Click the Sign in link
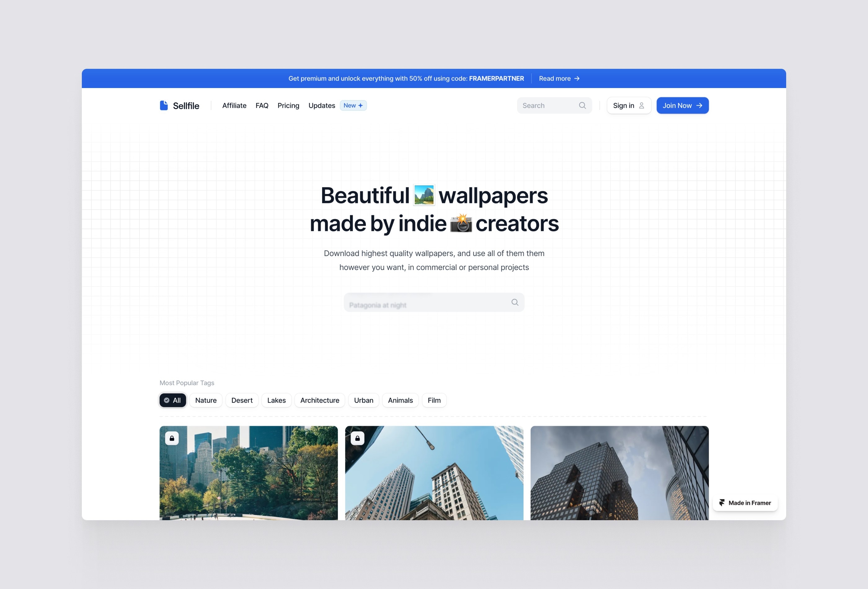The image size is (868, 589). point(627,105)
